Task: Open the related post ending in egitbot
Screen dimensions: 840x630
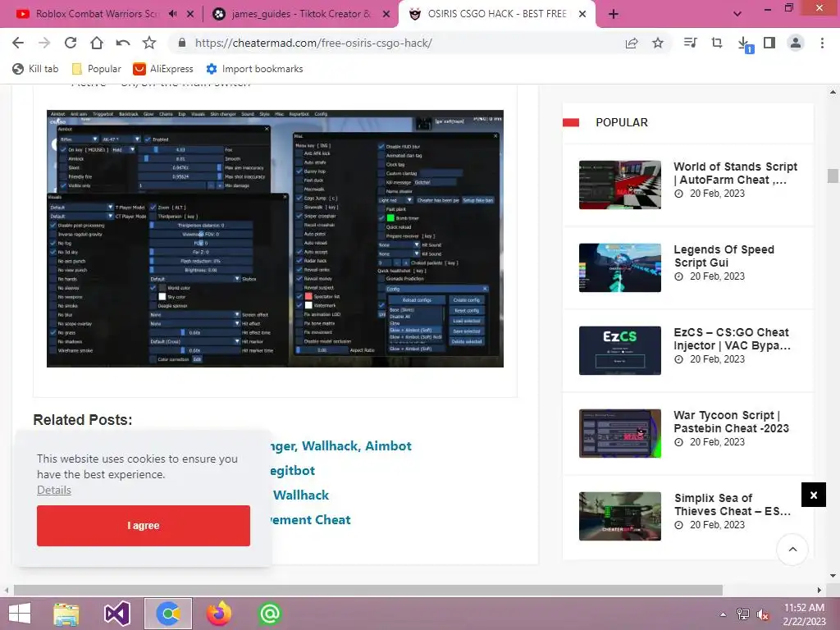Action: click(293, 470)
